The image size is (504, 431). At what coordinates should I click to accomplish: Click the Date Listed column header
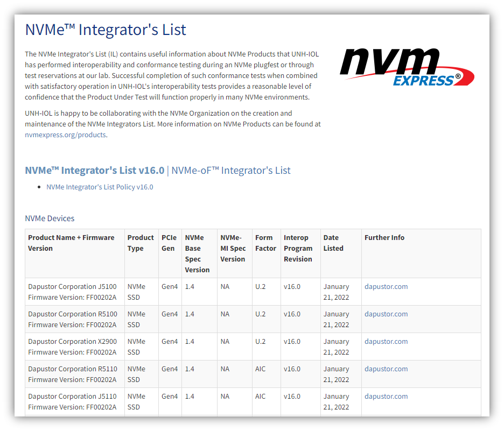341,253
